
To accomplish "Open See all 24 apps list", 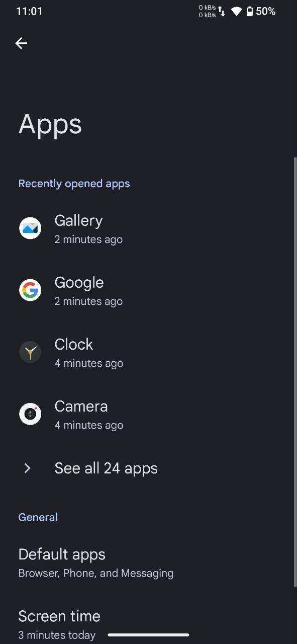I will click(148, 468).
